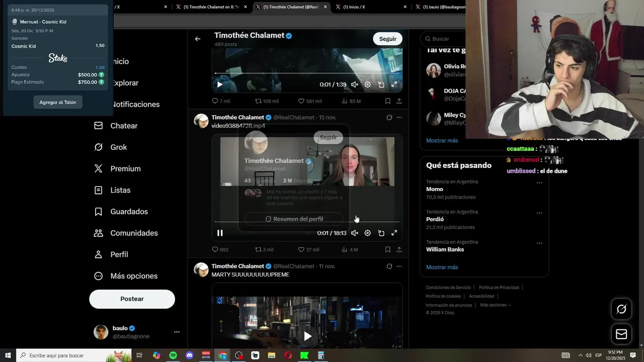Screen dimensions: 644x362
Task: Expand the footer "Más opciones ..." link
Action: click(x=495, y=305)
